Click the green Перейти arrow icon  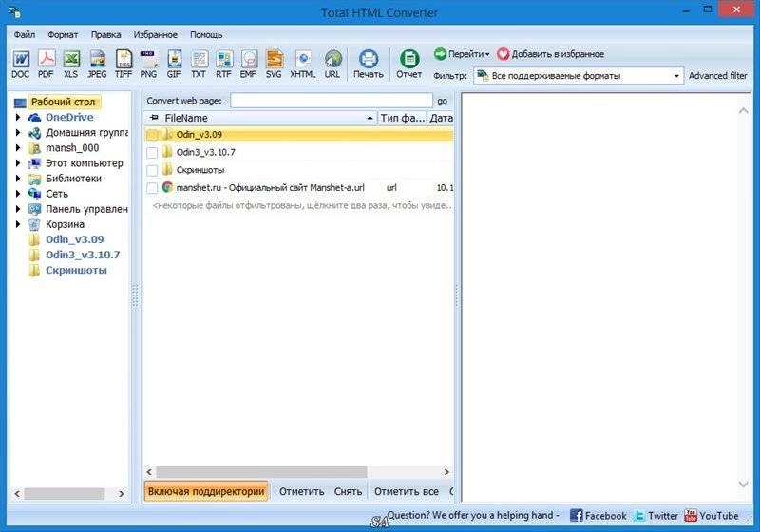click(440, 54)
